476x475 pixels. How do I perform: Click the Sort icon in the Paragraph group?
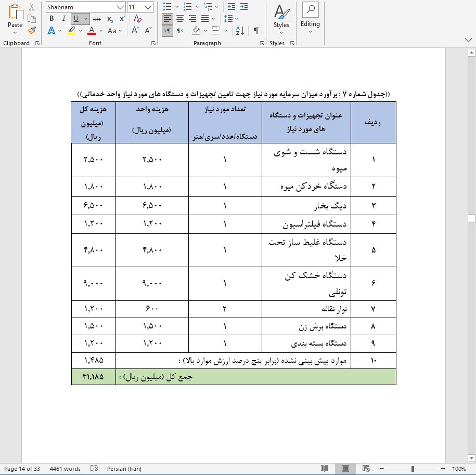pos(239,30)
